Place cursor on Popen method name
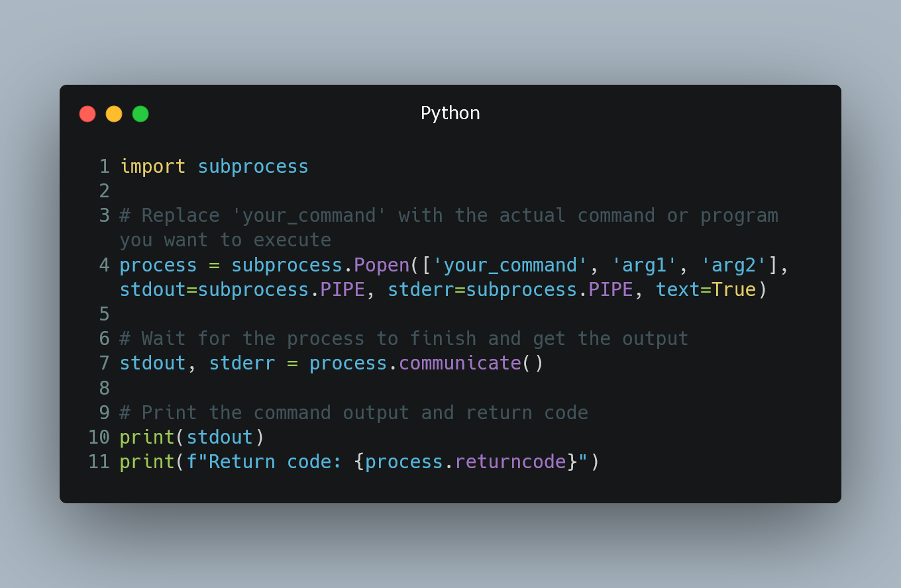The image size is (901, 588). (382, 266)
